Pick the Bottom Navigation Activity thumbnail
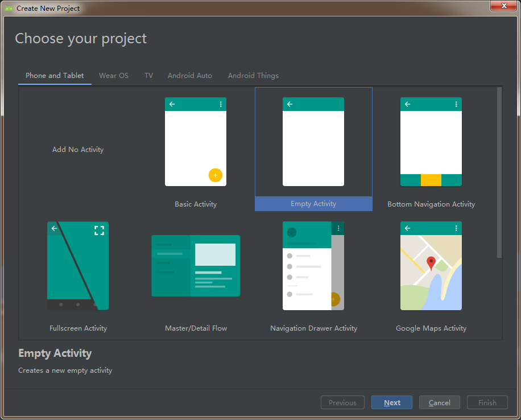Image resolution: width=521 pixels, height=420 pixels. (431, 142)
